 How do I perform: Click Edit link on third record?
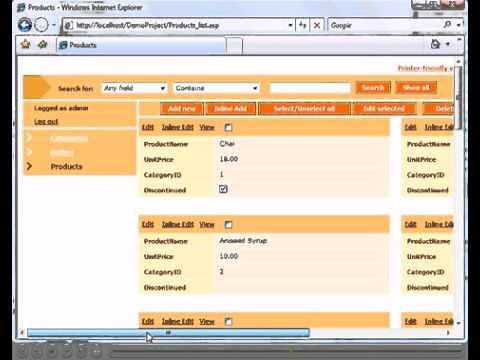[x=148, y=321]
